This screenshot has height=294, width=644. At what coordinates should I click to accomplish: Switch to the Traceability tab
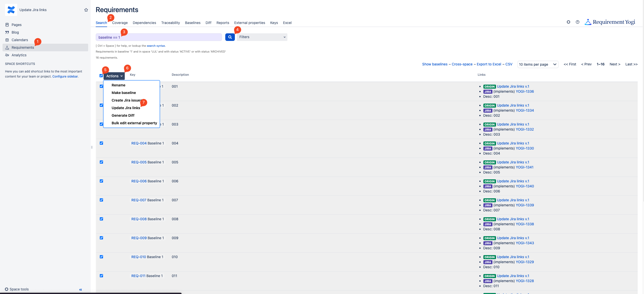tap(170, 23)
